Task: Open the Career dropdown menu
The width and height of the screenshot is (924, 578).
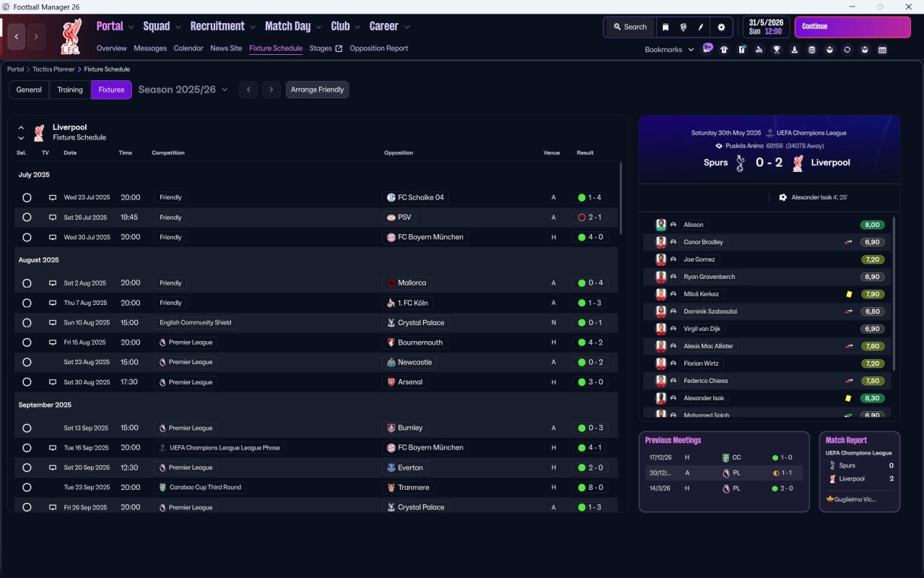Action: 390,27
